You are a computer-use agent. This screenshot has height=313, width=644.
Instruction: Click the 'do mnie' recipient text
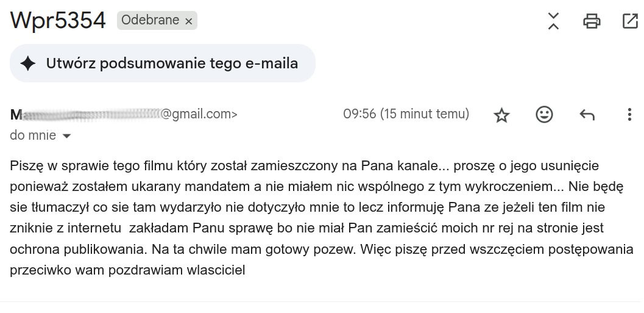[33, 135]
